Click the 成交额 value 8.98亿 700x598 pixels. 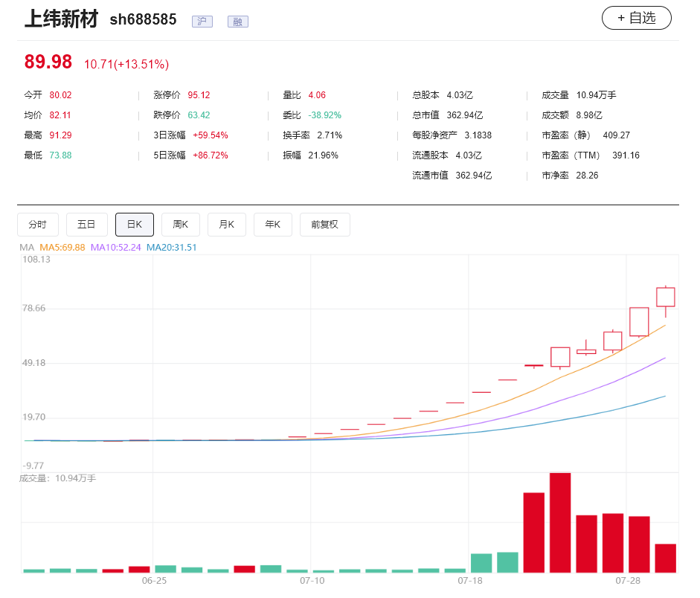pyautogui.click(x=589, y=115)
